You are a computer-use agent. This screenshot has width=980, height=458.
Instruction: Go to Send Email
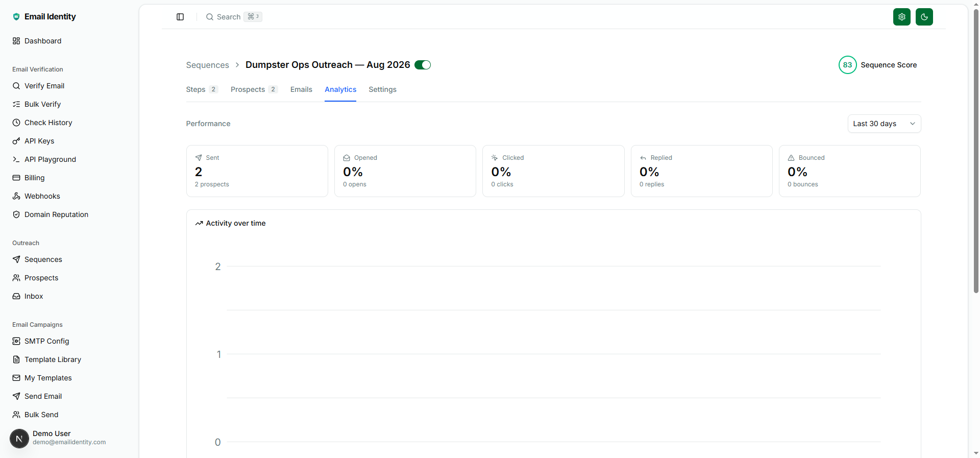coord(37,396)
